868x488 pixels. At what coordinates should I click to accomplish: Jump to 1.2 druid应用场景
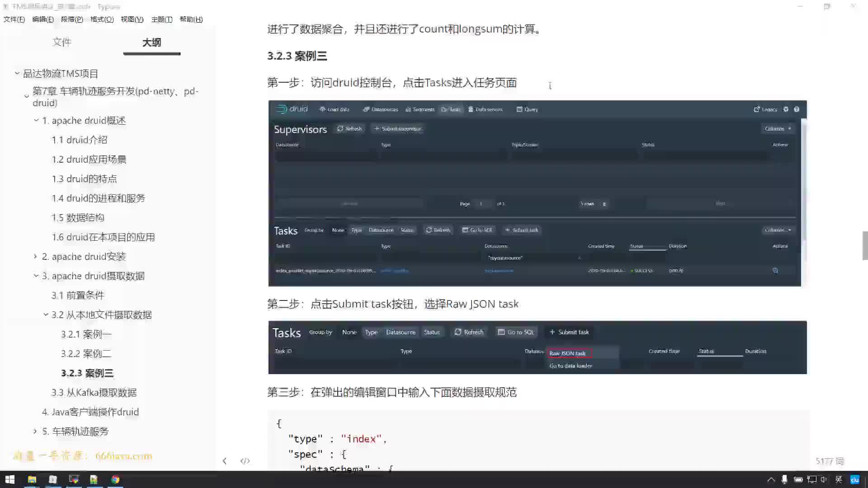[89, 160]
